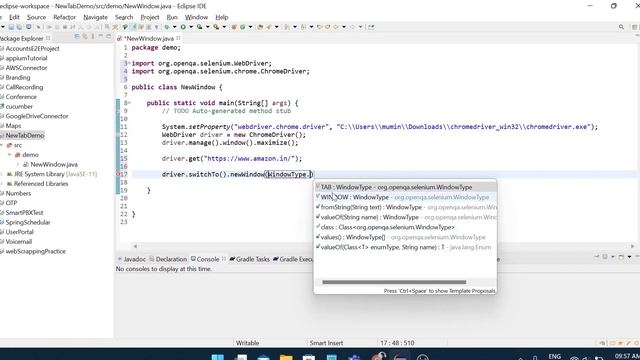The image size is (640, 360).
Task: Open the Project menu
Action: click(x=150, y=17)
